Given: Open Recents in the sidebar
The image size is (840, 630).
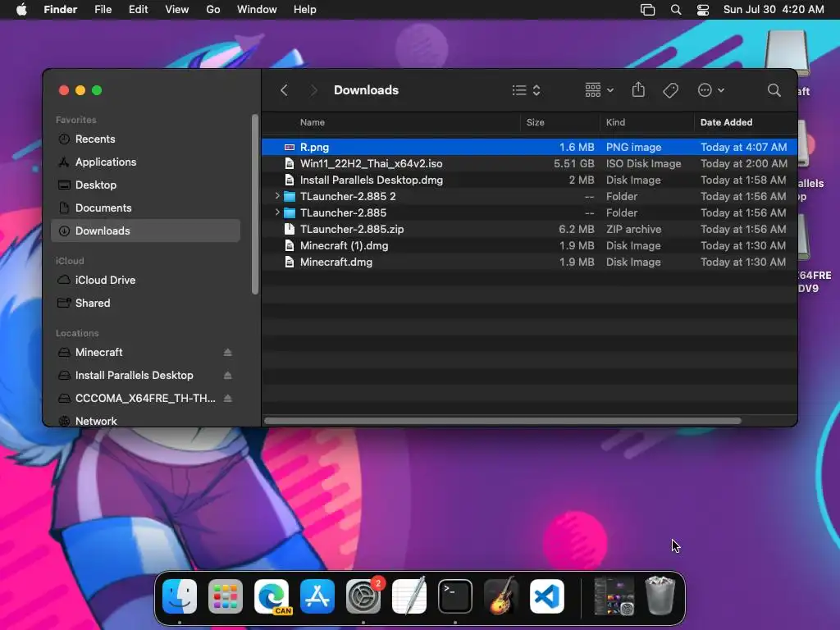Looking at the screenshot, I should pyautogui.click(x=145, y=139).
